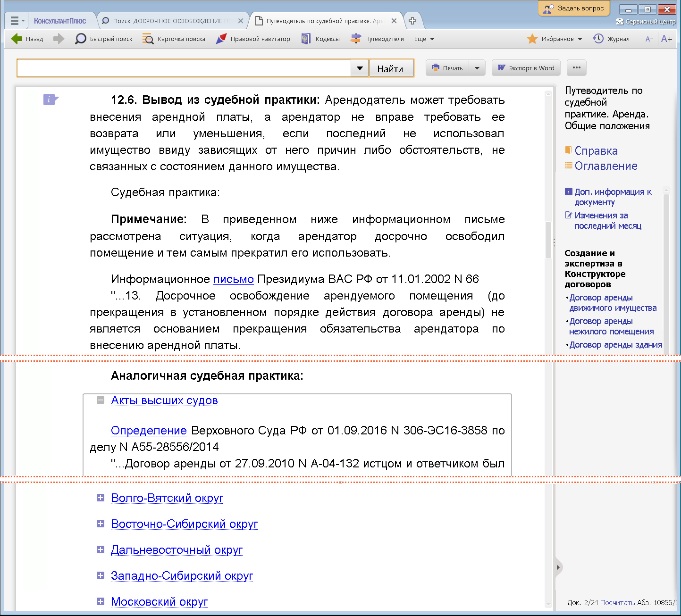Image resolution: width=681 pixels, height=616 pixels.
Task: Add a new tab with plus icon
Action: point(412,21)
